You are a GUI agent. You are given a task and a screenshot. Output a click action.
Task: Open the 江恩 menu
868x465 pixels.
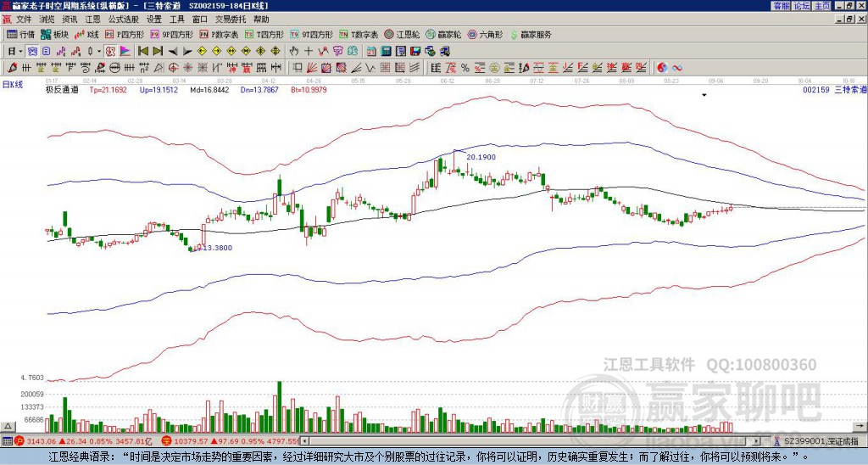pos(92,20)
